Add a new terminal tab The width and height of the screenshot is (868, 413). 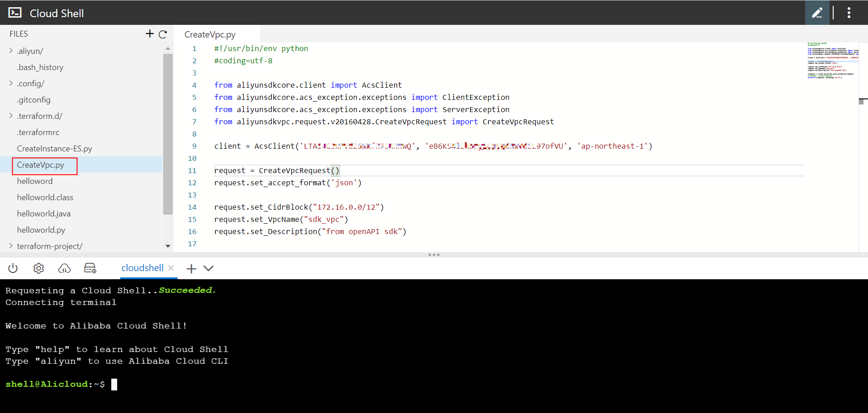tap(191, 268)
